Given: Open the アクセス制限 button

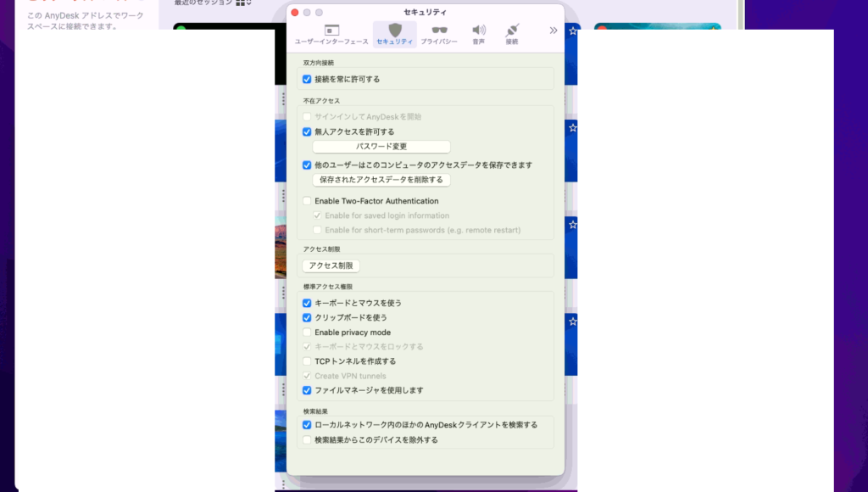Looking at the screenshot, I should tap(331, 266).
